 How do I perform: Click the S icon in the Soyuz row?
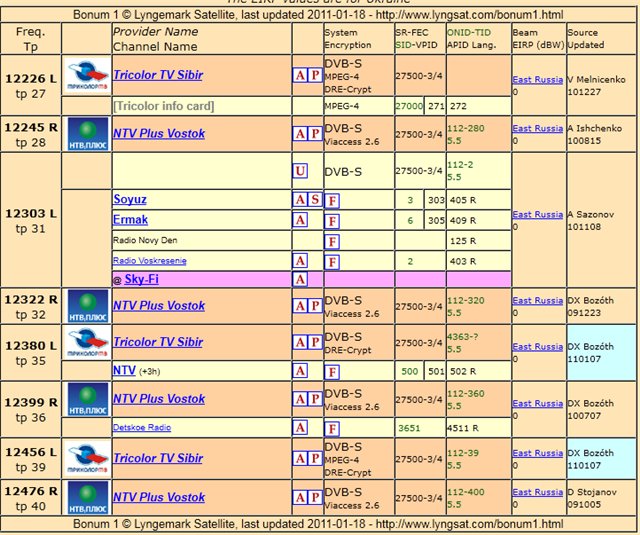(x=315, y=200)
